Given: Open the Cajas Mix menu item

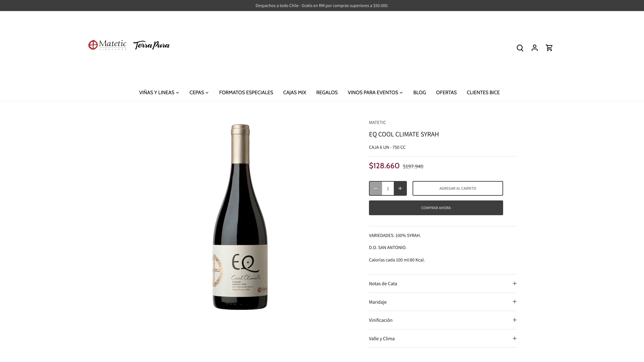Looking at the screenshot, I should [294, 93].
